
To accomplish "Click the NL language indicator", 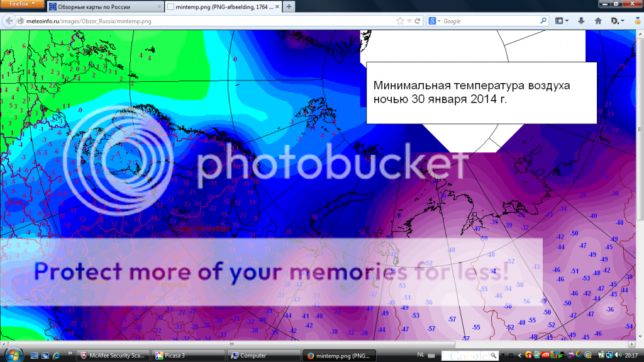I will pyautogui.click(x=421, y=354).
